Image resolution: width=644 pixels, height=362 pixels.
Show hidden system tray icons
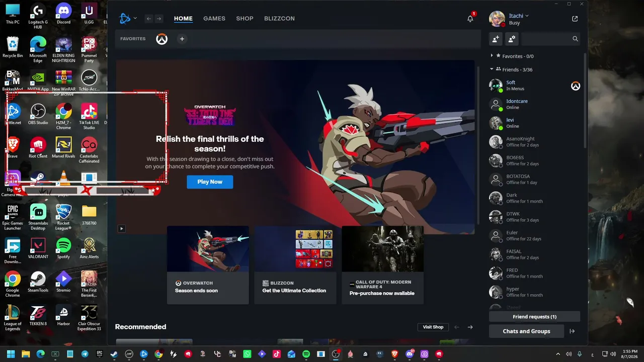click(x=557, y=354)
